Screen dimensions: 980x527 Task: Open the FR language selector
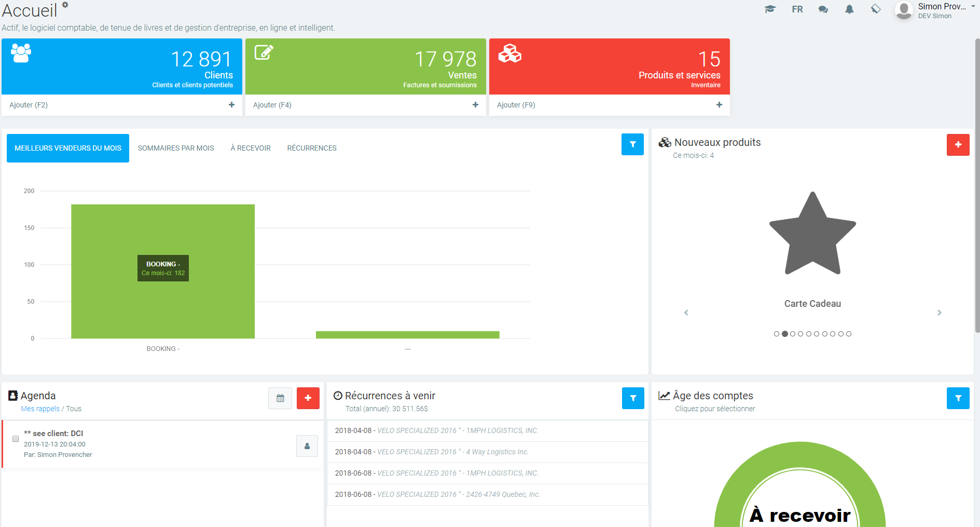(x=797, y=9)
